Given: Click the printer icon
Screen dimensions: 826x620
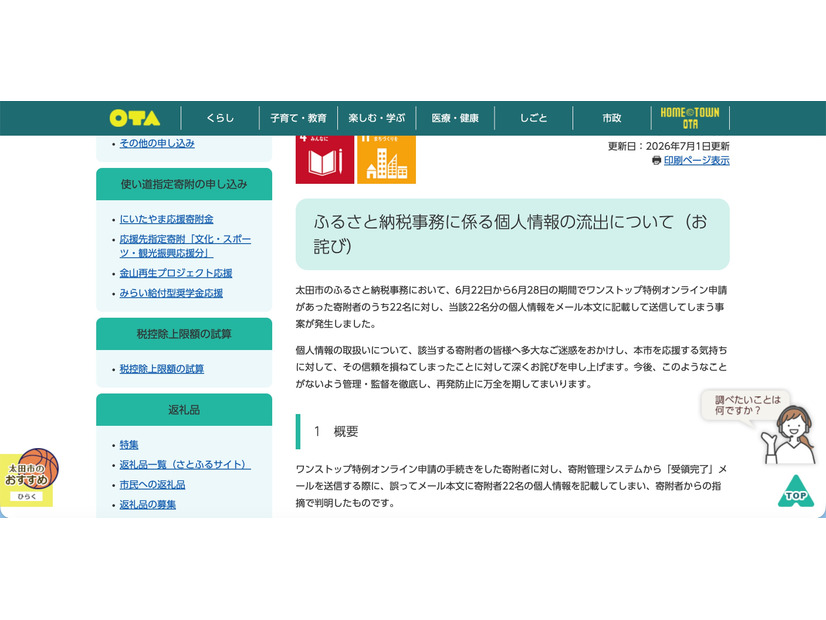Looking at the screenshot, I should (x=656, y=160).
